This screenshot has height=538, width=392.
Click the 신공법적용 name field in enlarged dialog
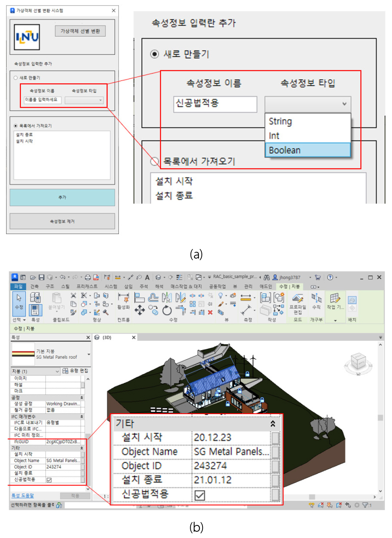(215, 104)
